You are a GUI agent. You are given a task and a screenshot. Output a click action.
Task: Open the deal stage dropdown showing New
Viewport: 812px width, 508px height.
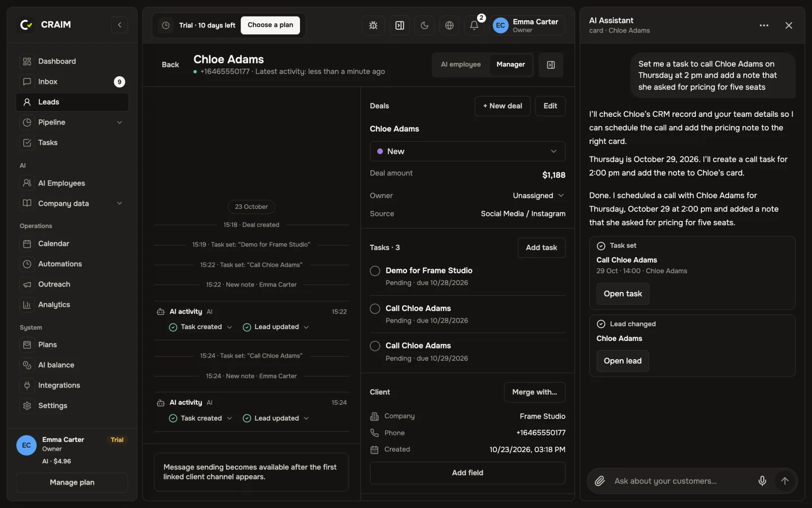click(x=467, y=151)
